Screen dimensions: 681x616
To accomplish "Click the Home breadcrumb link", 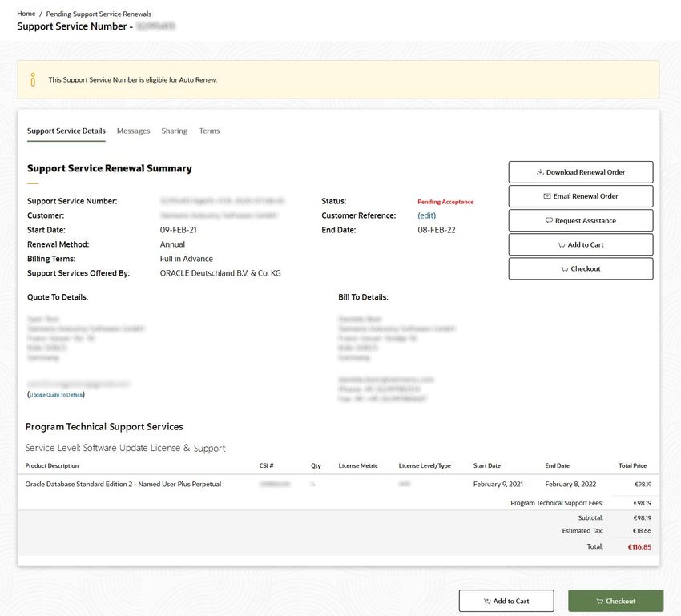I will (26, 14).
